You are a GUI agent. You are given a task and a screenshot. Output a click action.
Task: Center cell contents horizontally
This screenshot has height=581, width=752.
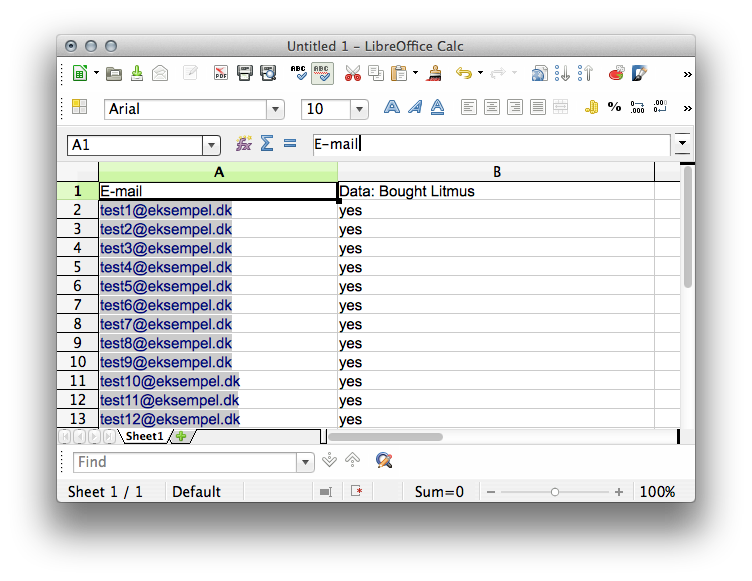pos(492,107)
